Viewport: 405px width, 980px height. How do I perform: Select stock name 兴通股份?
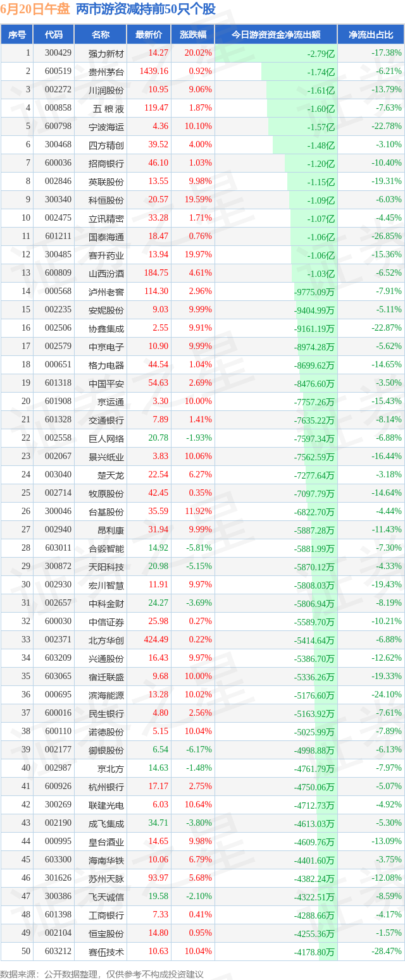pos(106,658)
